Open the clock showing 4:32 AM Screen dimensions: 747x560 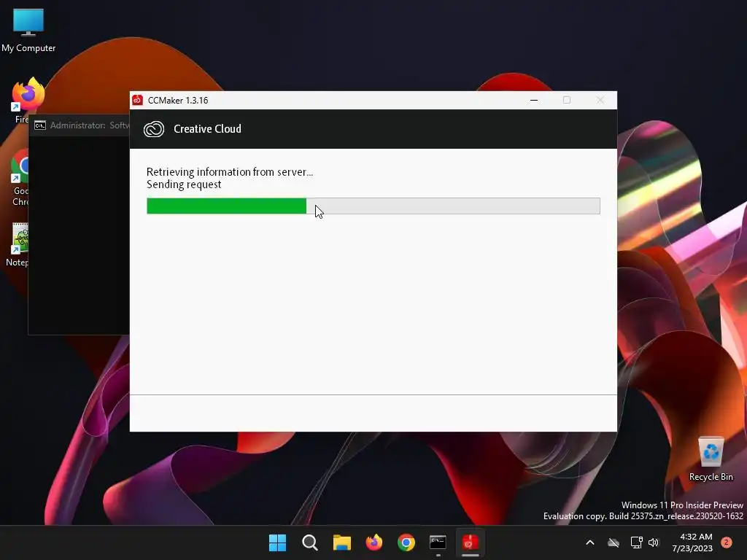click(x=692, y=542)
